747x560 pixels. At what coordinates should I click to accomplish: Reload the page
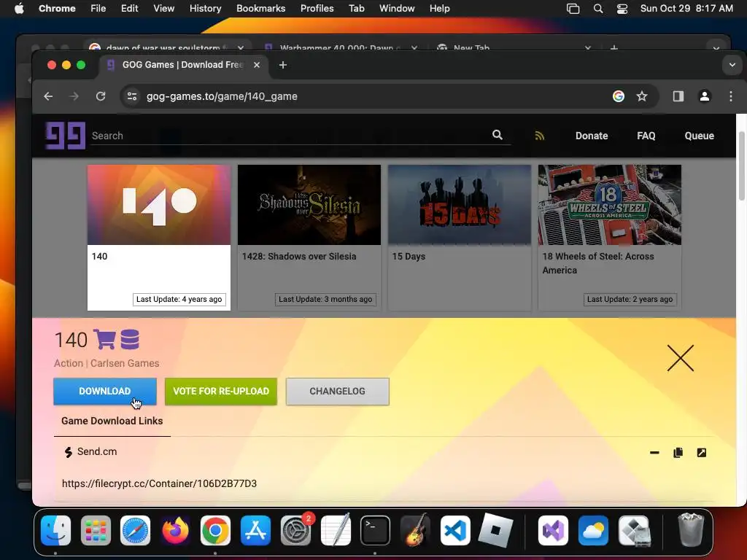101,96
